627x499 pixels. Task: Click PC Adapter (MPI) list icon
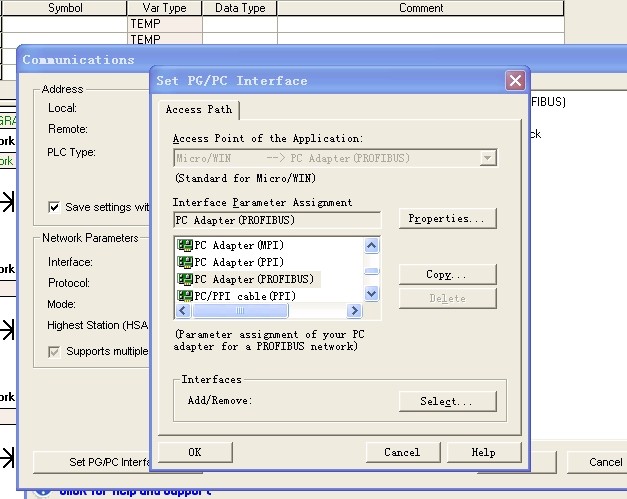pyautogui.click(x=185, y=245)
